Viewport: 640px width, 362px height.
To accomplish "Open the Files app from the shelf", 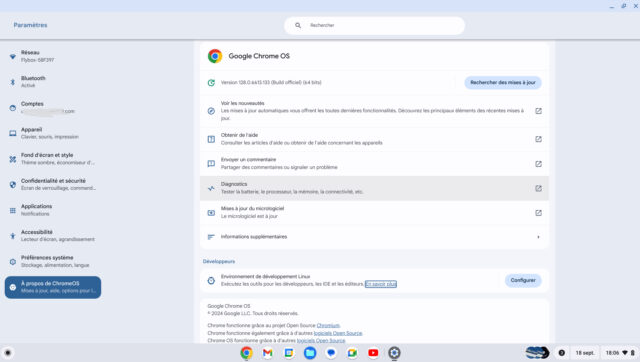I will click(x=310, y=353).
